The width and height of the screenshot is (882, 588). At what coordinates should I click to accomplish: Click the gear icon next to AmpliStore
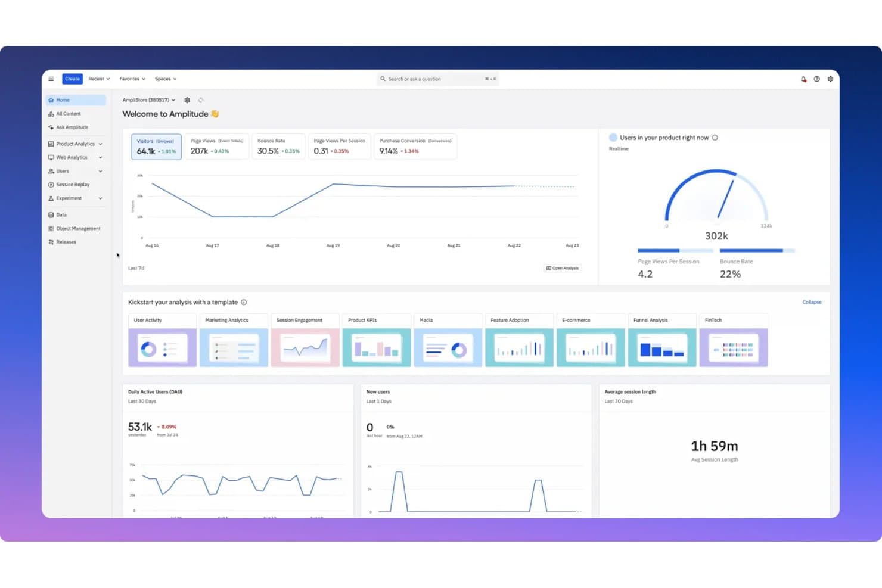coord(187,100)
